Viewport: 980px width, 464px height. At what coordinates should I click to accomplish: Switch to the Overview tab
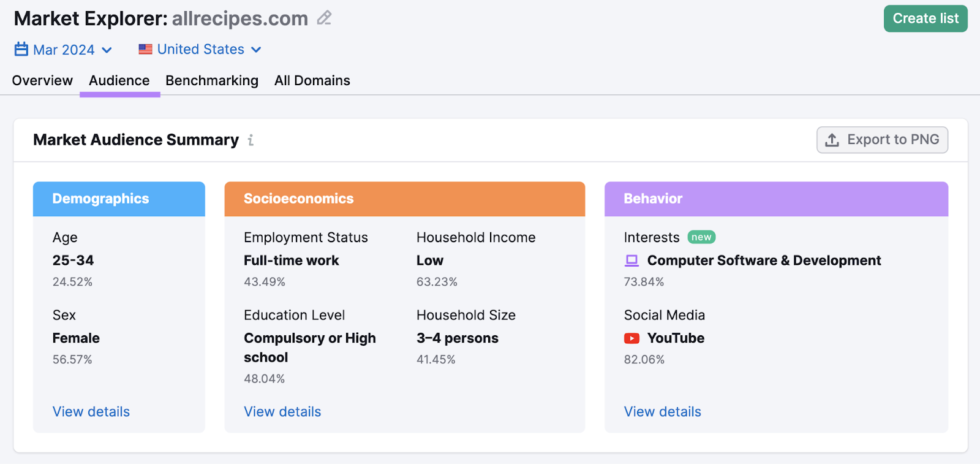(x=42, y=81)
